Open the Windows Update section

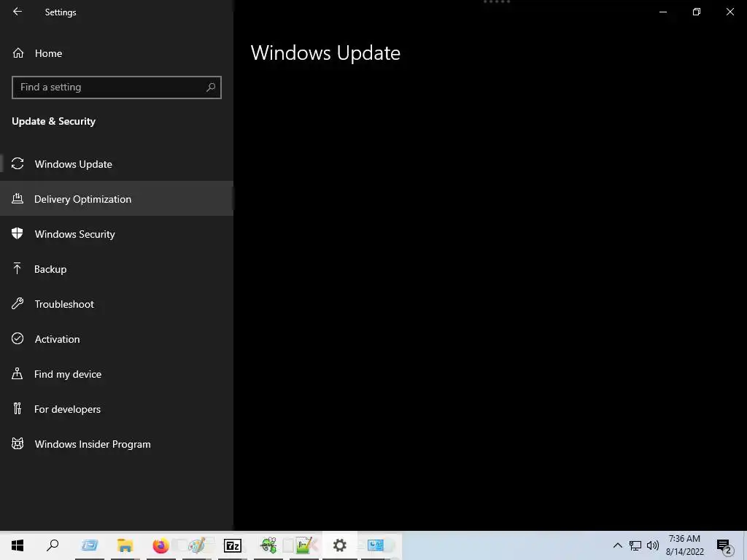[x=117, y=164]
